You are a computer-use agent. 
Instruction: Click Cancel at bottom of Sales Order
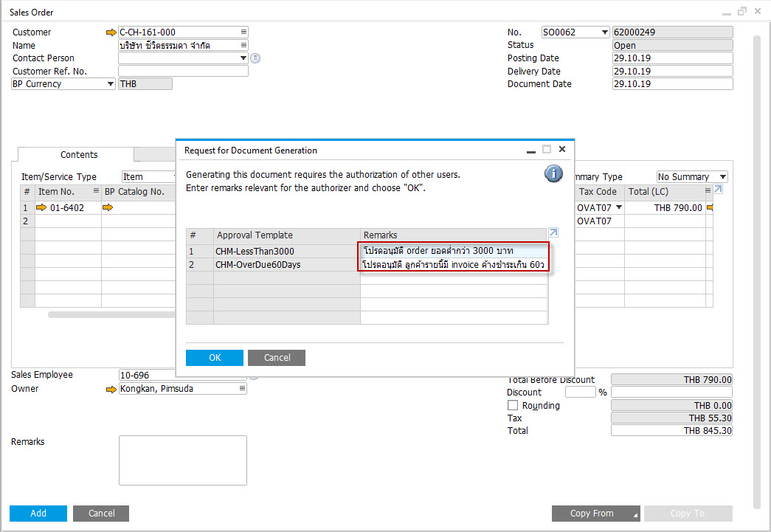pyautogui.click(x=101, y=514)
